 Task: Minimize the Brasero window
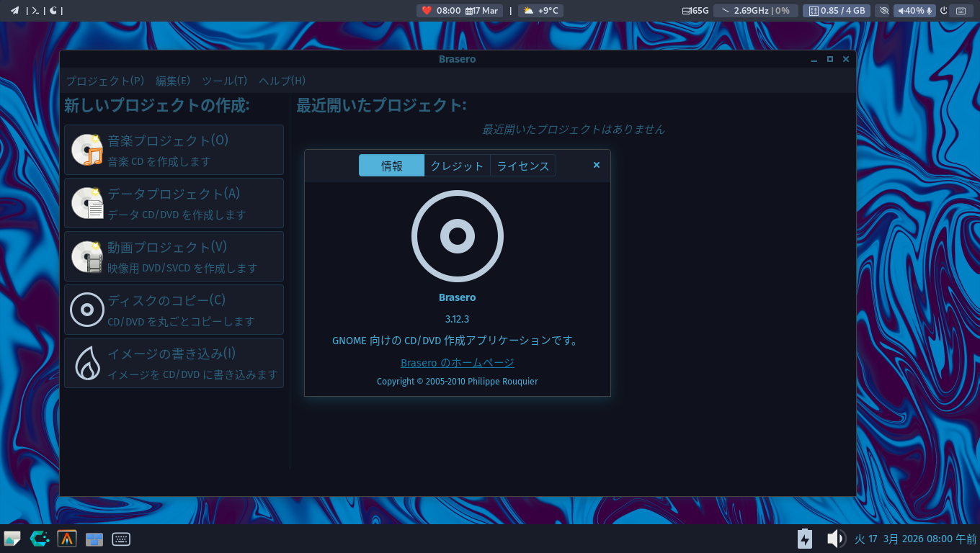click(814, 59)
